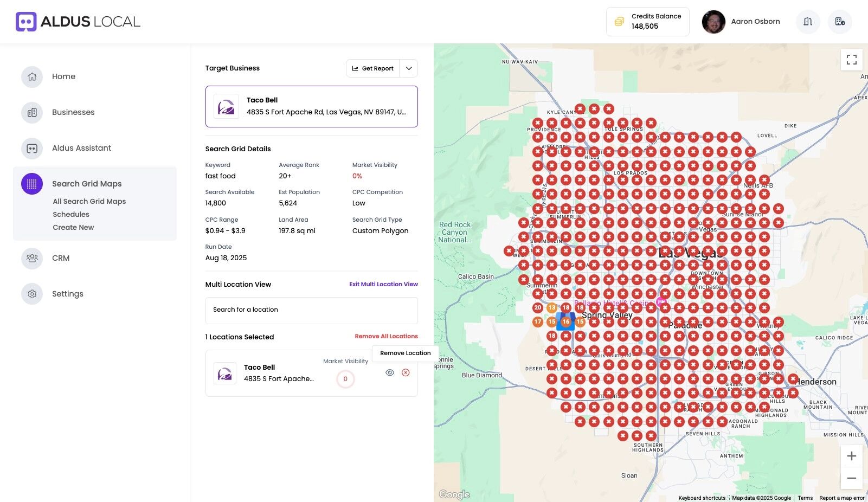Viewport: 868px width, 502px height.
Task: Click the 'Sloan' label on the map
Action: click(629, 475)
